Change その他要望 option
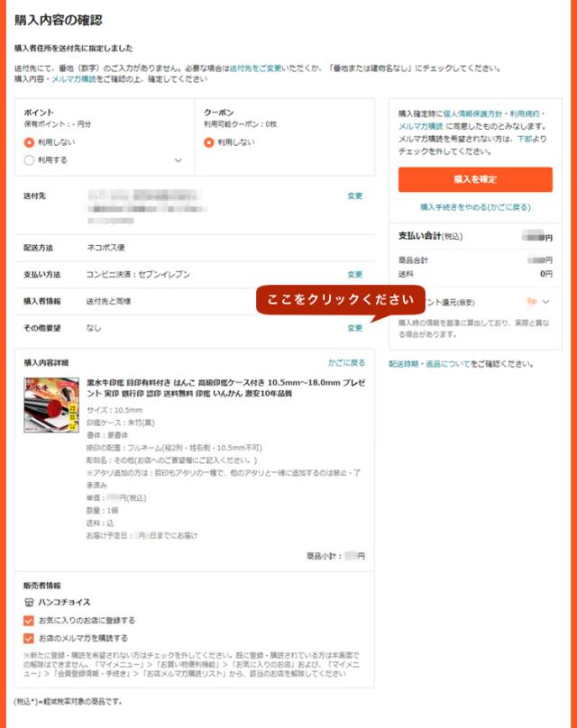This screenshot has width=577, height=728. 355,328
